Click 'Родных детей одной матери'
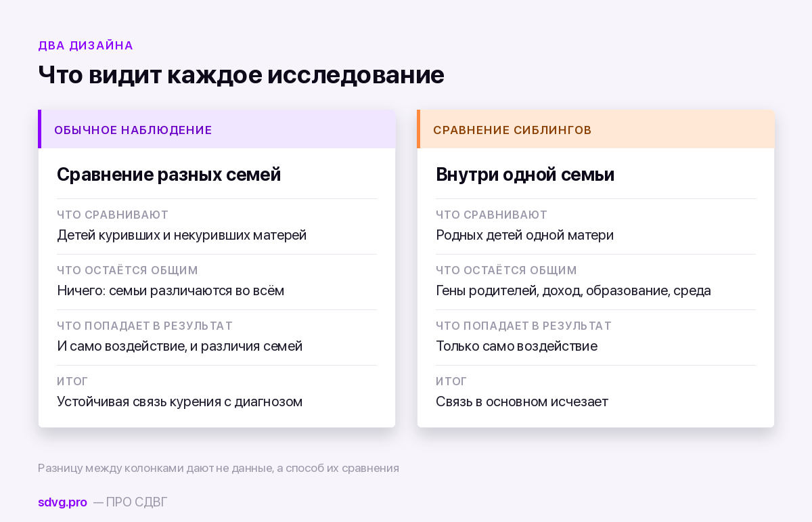 (x=524, y=235)
